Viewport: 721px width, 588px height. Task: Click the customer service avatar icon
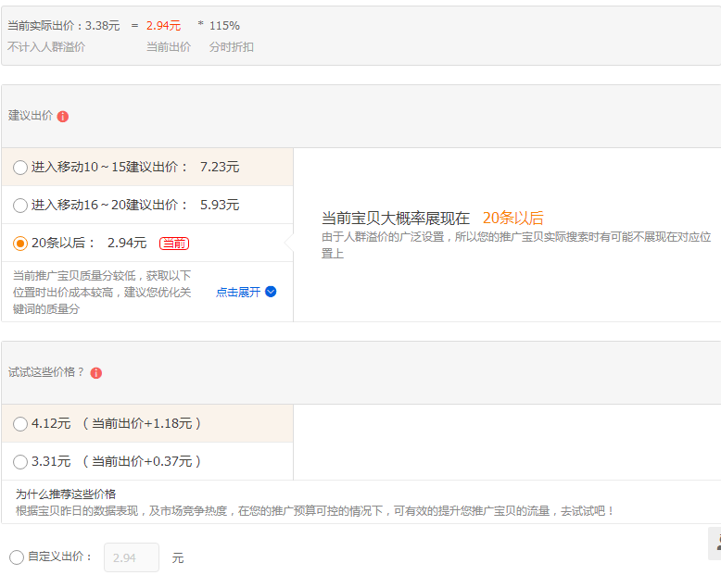[x=715, y=544]
